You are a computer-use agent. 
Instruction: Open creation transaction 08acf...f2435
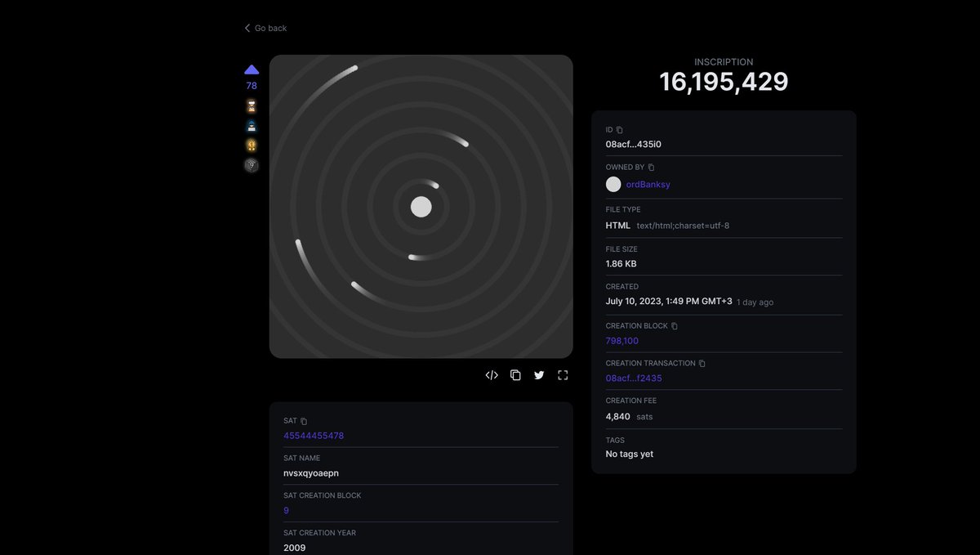(x=634, y=378)
